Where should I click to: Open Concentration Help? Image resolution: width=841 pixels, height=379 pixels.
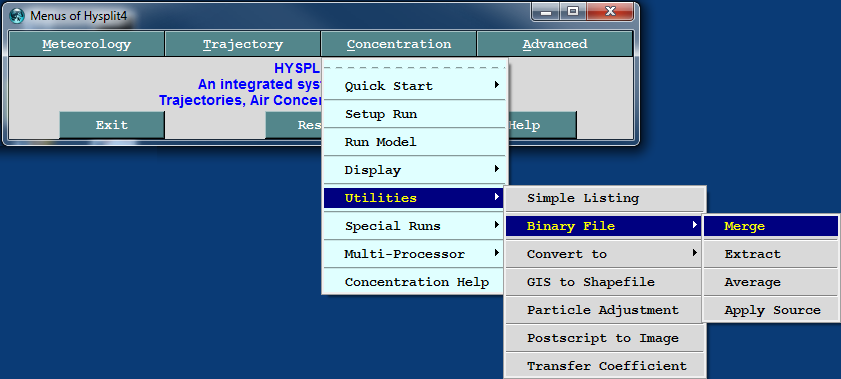415,281
